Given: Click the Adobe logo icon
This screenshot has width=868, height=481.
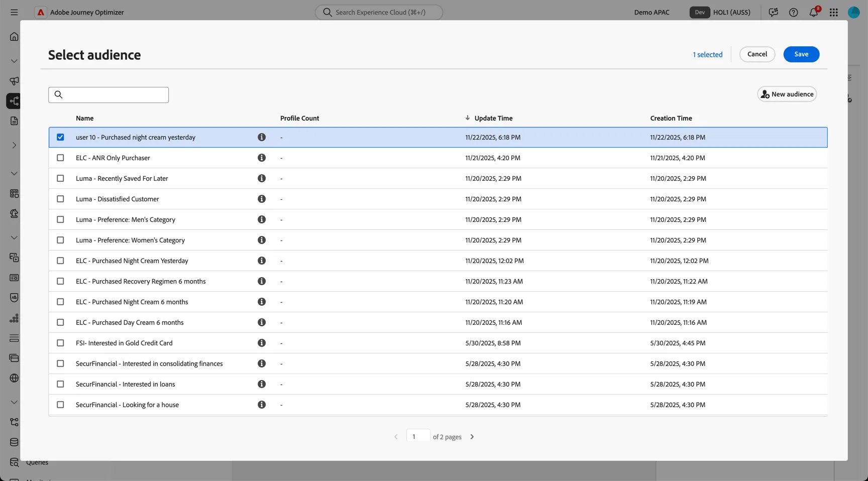Looking at the screenshot, I should 41,12.
